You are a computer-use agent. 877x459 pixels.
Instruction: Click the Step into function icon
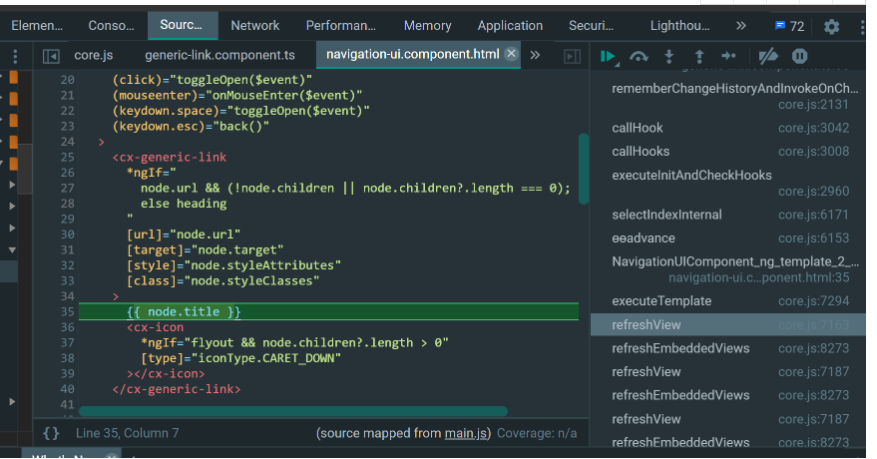click(670, 56)
